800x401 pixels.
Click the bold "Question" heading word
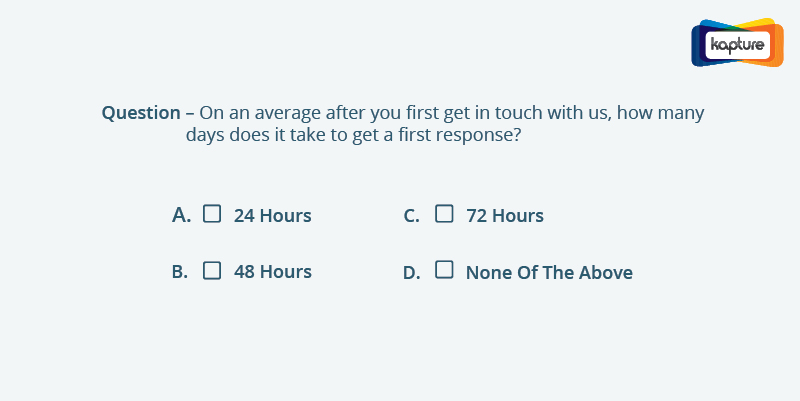click(x=141, y=113)
